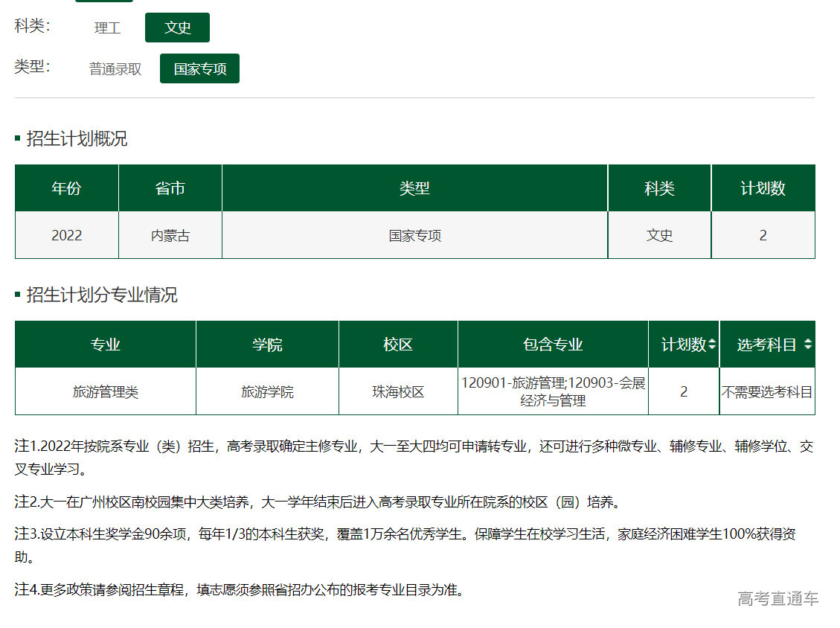Click the 旅游学院 college cell
Image resolution: width=840 pixels, height=628 pixels.
tap(267, 391)
